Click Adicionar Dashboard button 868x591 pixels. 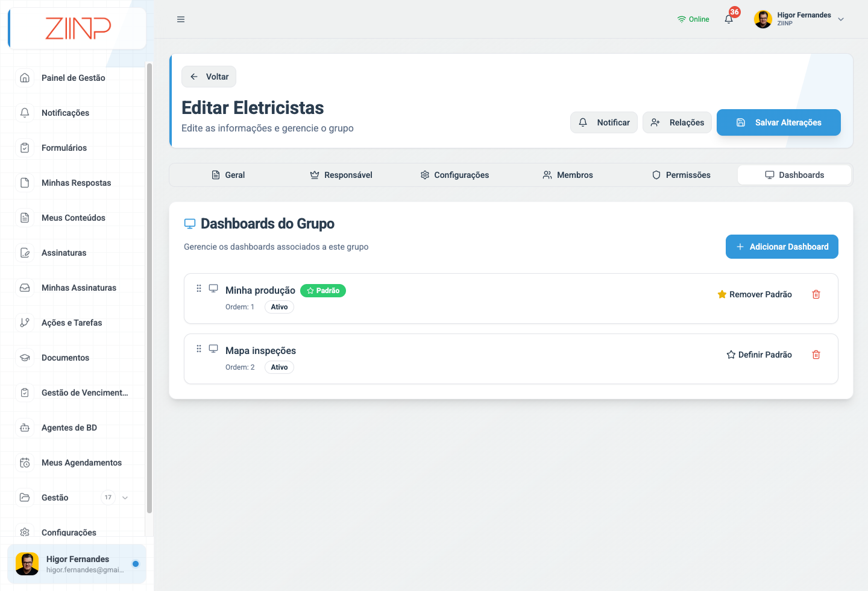pos(782,247)
